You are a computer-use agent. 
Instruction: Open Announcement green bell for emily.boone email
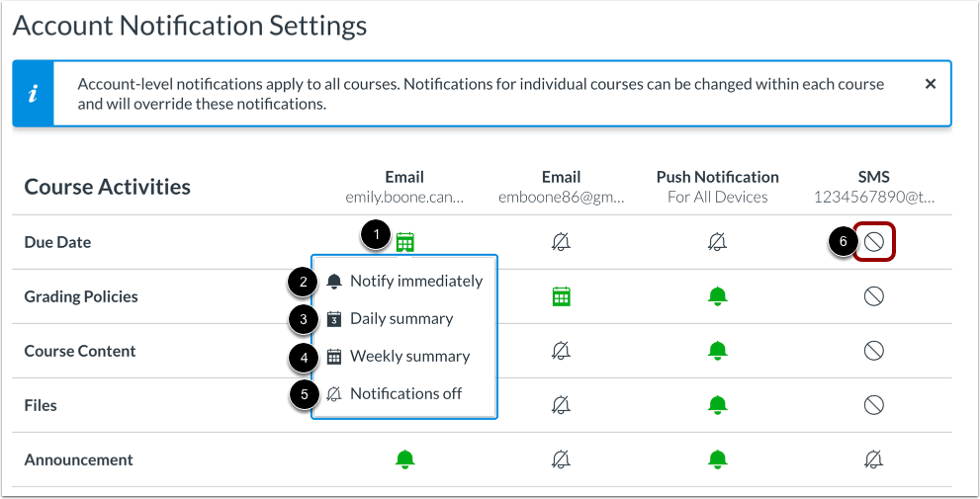pyautogui.click(x=405, y=459)
